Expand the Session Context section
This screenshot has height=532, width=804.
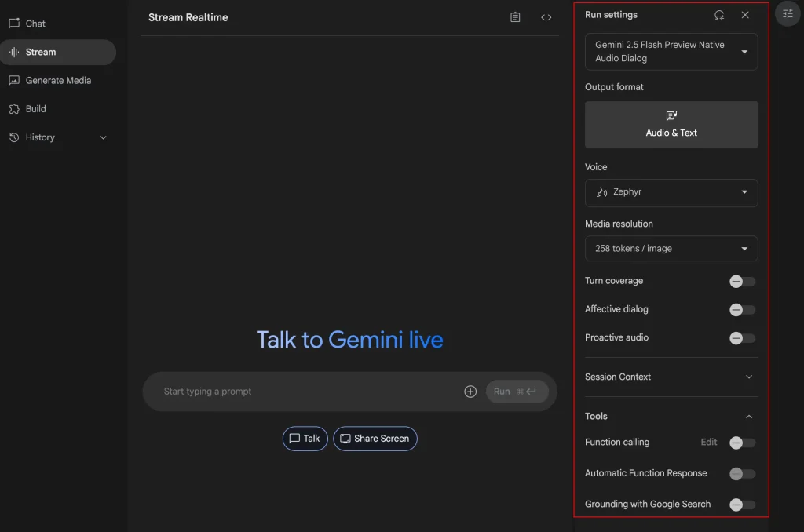(x=671, y=377)
